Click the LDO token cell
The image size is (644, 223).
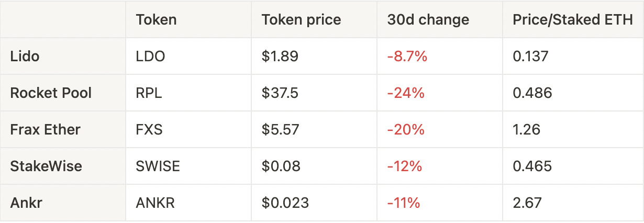pyautogui.click(x=150, y=56)
